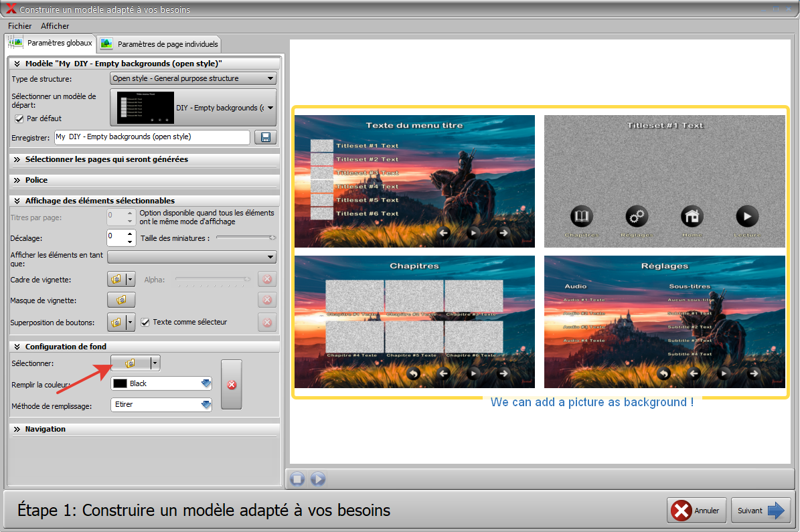Save the model with the floppy disk icon

point(265,137)
